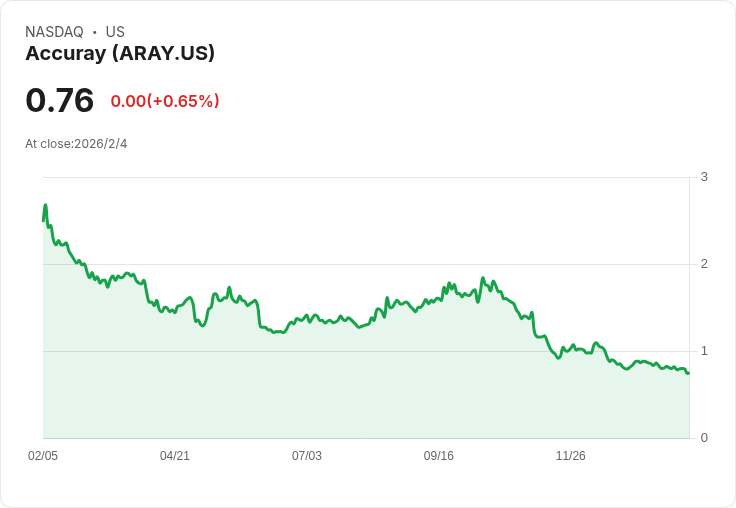Image resolution: width=736 pixels, height=508 pixels.
Task: Open the Accuray (ARAY.US) stock title
Action: point(120,54)
